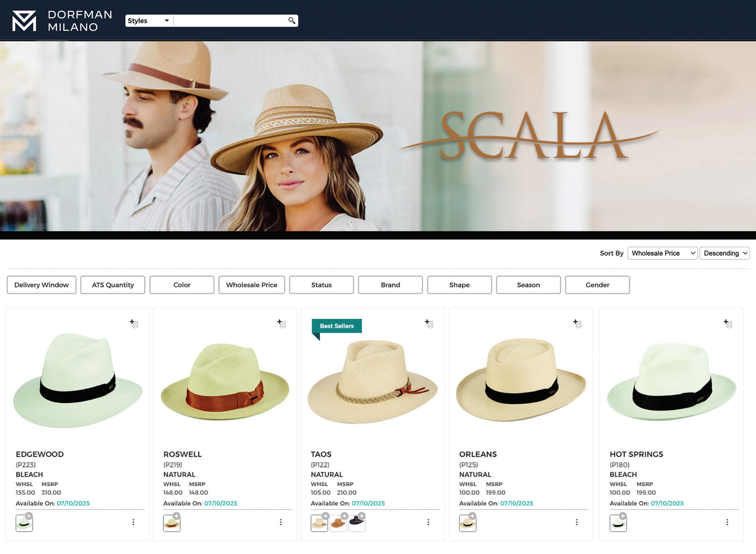Image resolution: width=756 pixels, height=554 pixels.
Task: Expand the Brand filter
Action: (391, 285)
